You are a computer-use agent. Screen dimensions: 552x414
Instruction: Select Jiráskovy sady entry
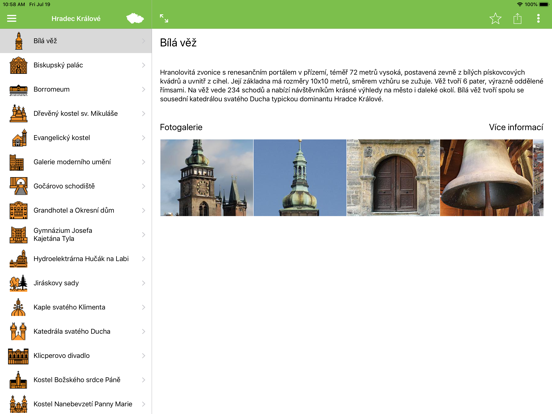(76, 283)
